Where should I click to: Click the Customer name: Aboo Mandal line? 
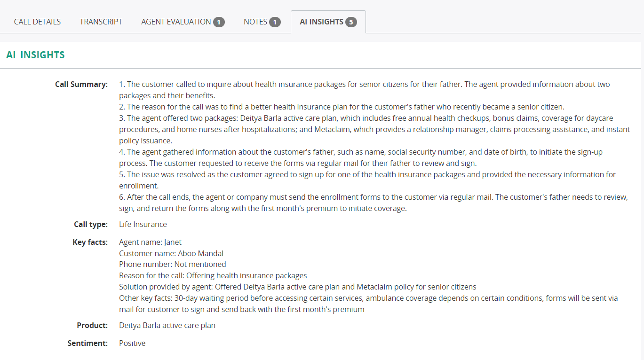click(171, 254)
